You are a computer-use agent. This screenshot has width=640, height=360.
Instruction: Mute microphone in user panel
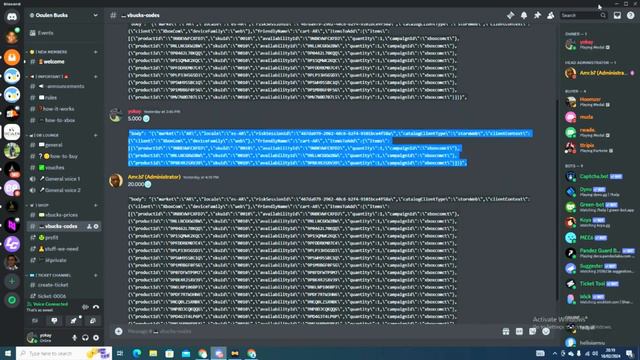(74, 338)
